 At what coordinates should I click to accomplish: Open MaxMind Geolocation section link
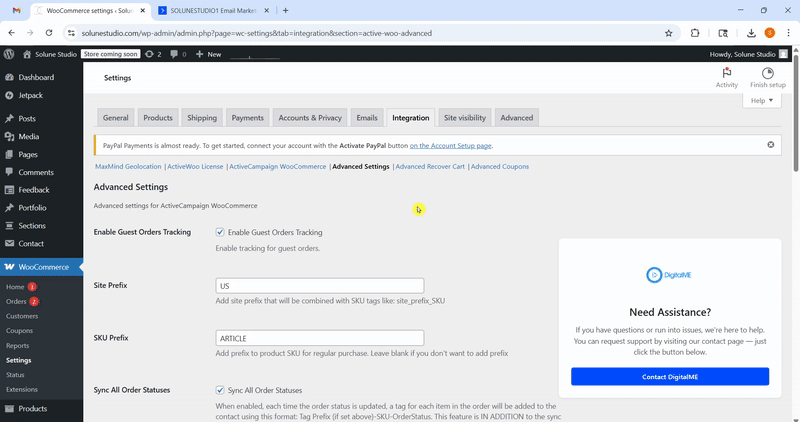128,166
